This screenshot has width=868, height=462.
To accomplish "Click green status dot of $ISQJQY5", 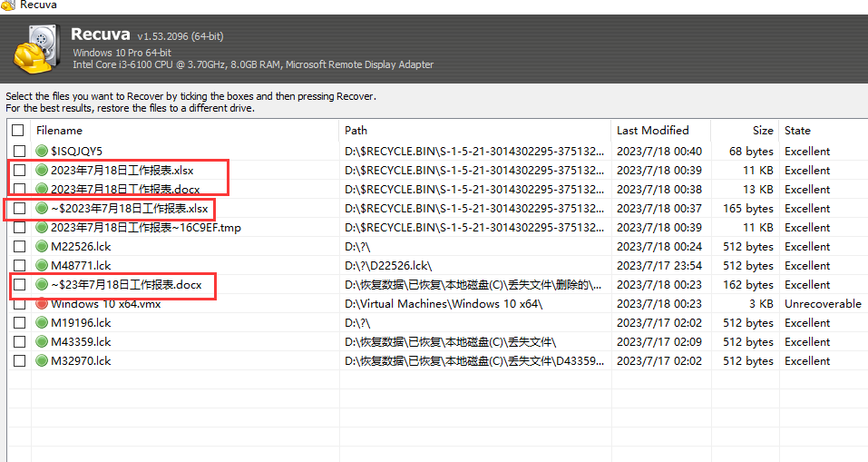I will point(42,151).
